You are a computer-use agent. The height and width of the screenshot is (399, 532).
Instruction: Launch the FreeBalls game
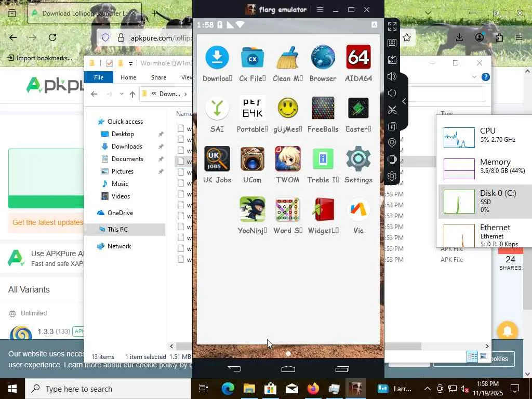323,108
